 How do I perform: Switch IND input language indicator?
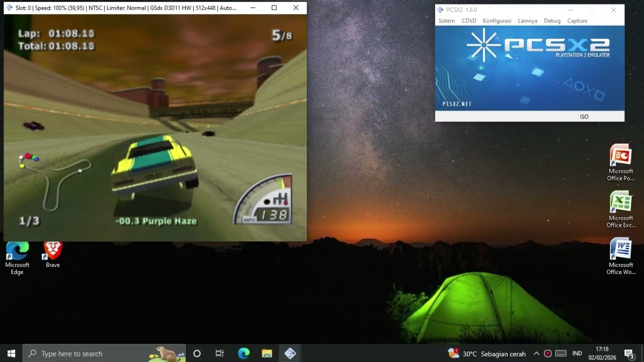tap(577, 353)
